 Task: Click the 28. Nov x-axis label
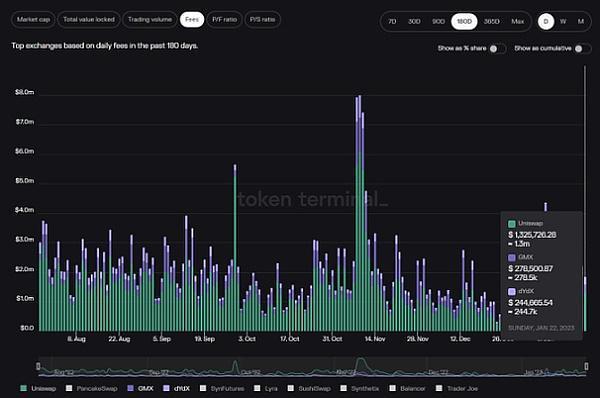pyautogui.click(x=417, y=339)
